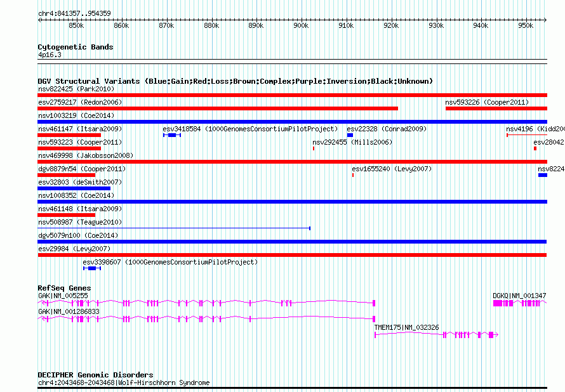Screen dimensions: 565x392
Task: Click the nsv822425 (Park2010) red loss bar
Action: [292, 95]
